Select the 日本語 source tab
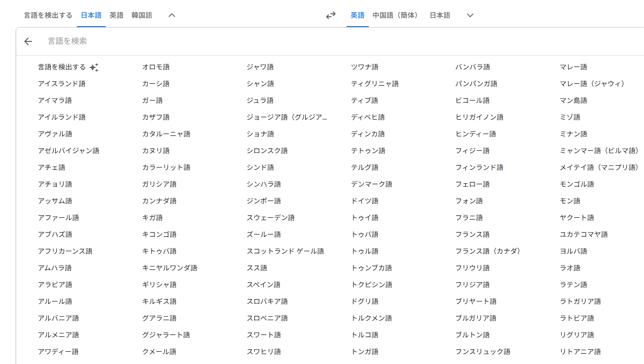Image resolution: width=644 pixels, height=364 pixels. (x=91, y=15)
